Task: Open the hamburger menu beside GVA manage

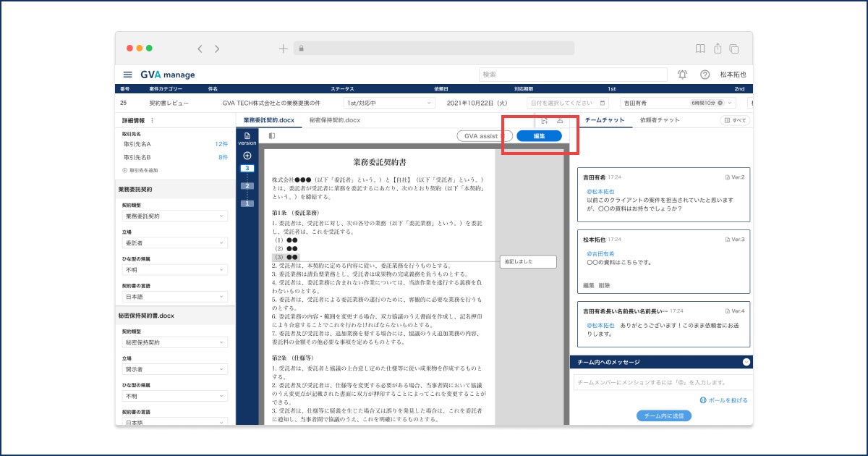Action: (x=127, y=75)
